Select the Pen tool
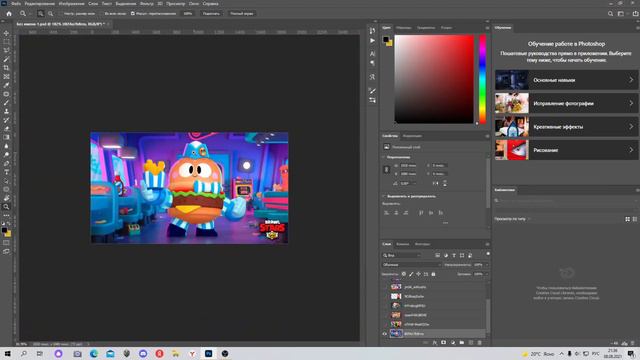The image size is (640, 360). [x=6, y=163]
